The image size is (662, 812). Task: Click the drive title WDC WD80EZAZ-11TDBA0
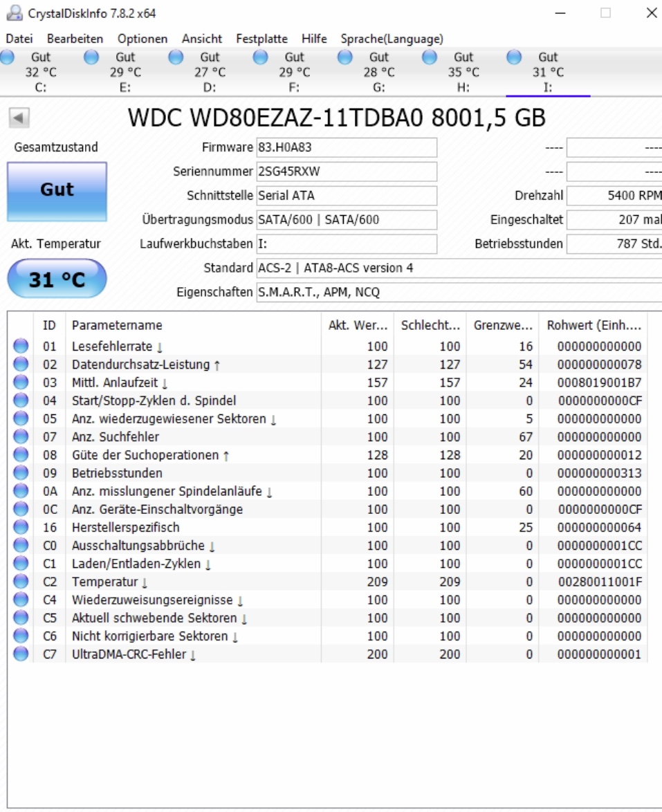(x=337, y=118)
